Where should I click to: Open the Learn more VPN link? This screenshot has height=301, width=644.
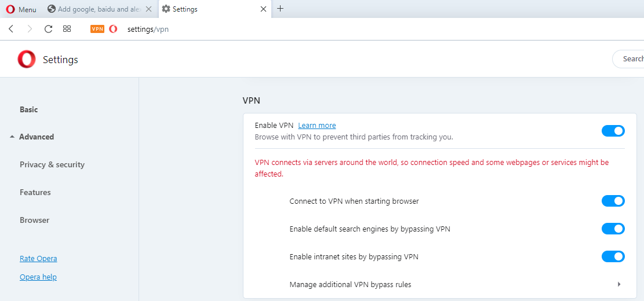[x=316, y=126]
